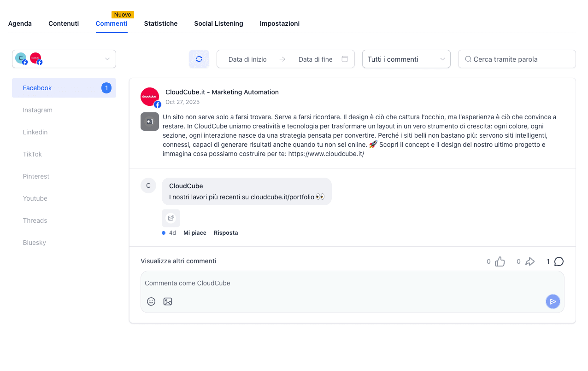
Task: Click Visualizza altri commenti
Action: click(178, 261)
